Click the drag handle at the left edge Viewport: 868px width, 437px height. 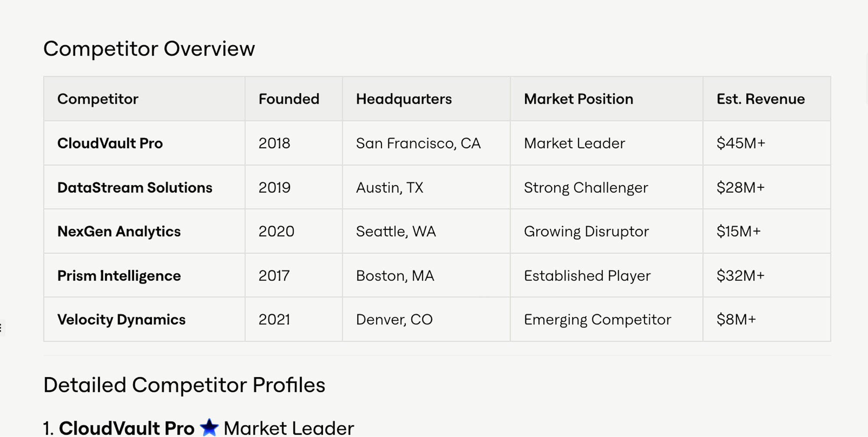[x=1, y=328]
